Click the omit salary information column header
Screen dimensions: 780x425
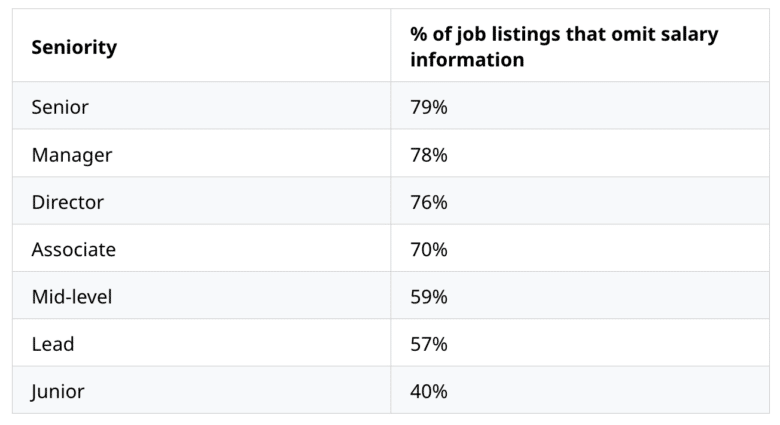(x=564, y=47)
